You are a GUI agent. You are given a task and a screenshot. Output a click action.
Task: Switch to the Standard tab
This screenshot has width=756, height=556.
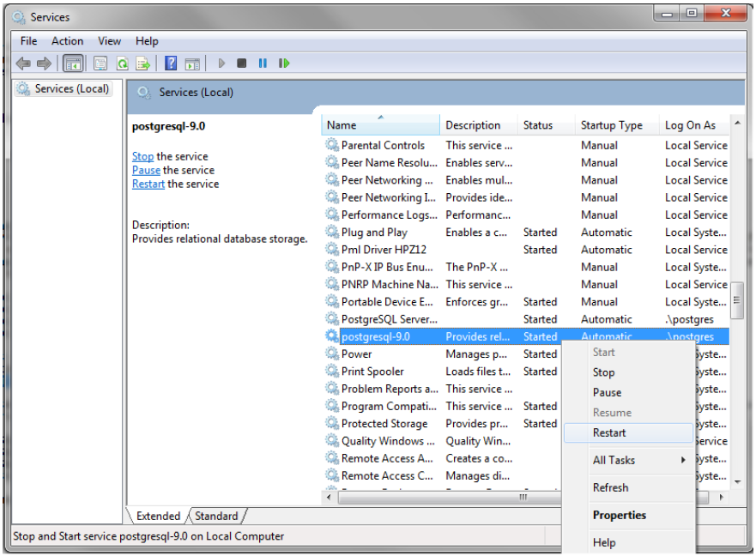pos(216,516)
